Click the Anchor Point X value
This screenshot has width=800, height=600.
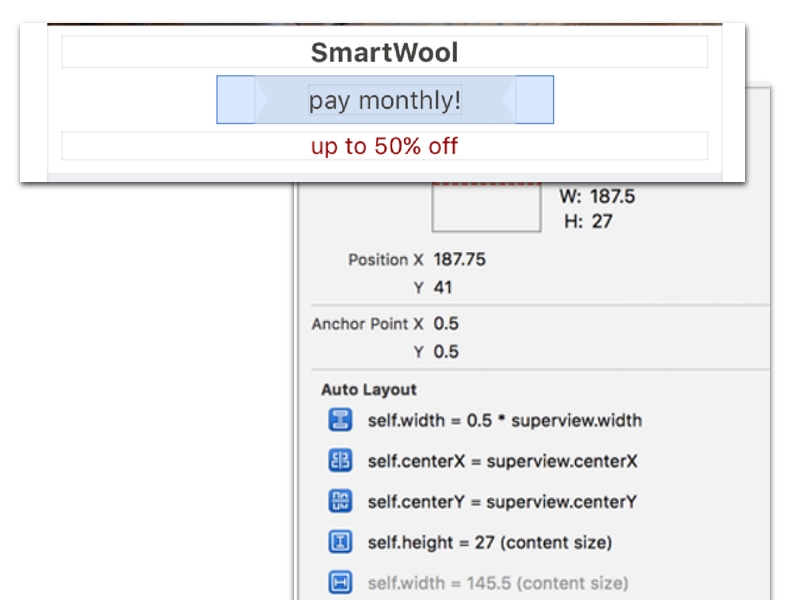click(446, 324)
